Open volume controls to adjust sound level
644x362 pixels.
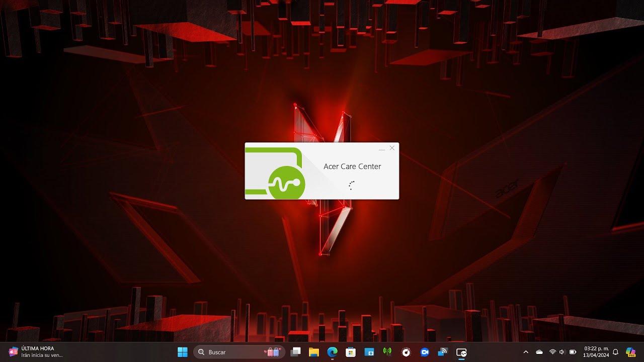pos(562,352)
